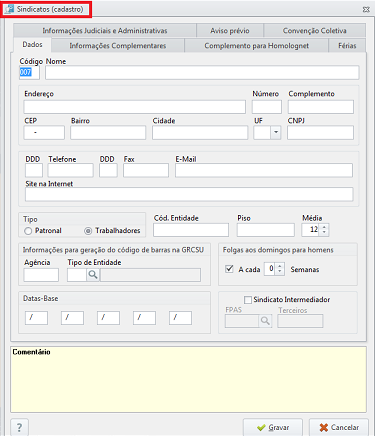Click the CNPJ input field
This screenshot has width=375, height=436.
(320, 133)
